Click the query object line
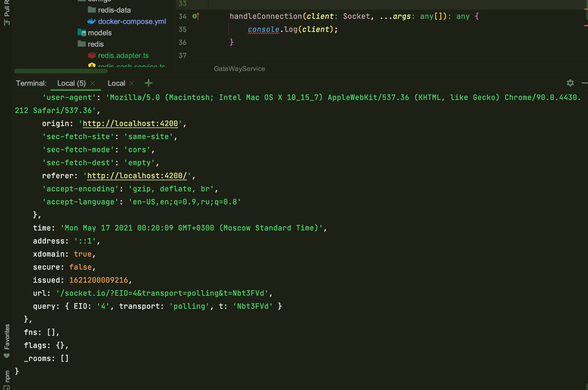 [x=157, y=306]
